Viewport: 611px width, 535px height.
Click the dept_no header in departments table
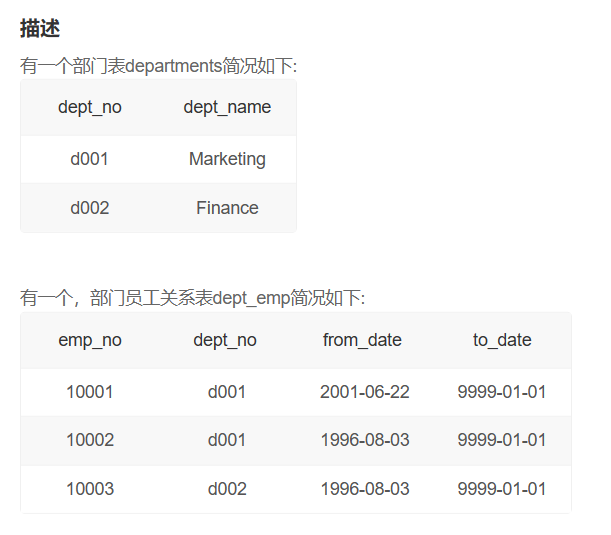coord(90,107)
